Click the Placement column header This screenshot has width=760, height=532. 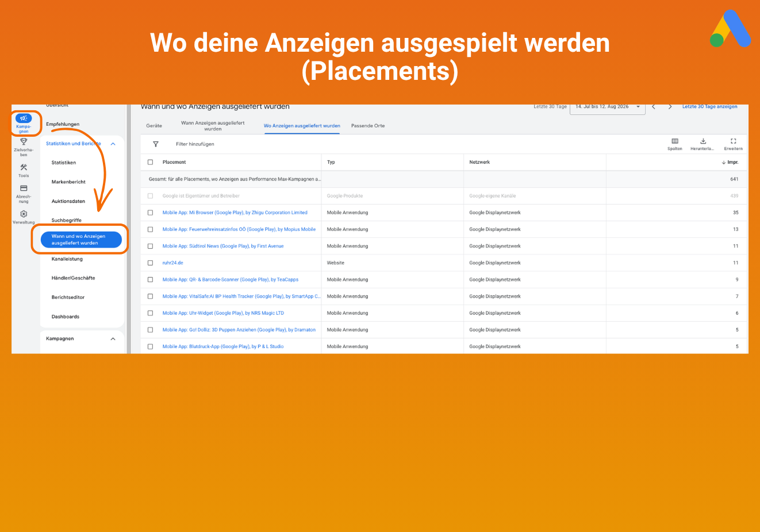coord(174,162)
